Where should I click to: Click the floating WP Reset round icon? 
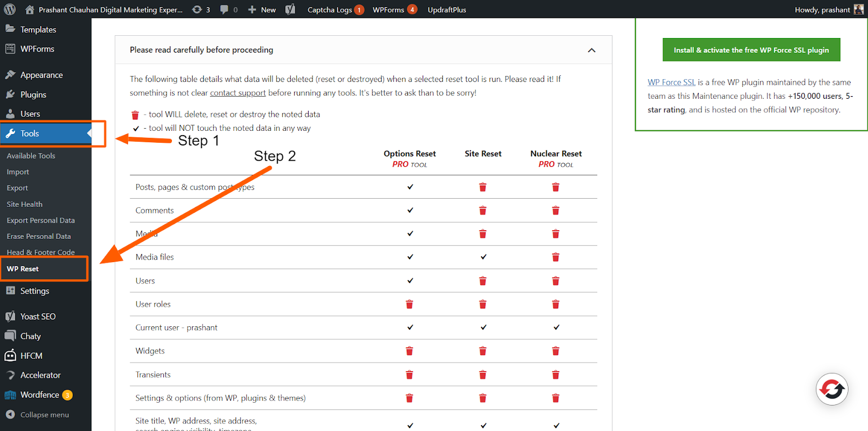pos(832,389)
